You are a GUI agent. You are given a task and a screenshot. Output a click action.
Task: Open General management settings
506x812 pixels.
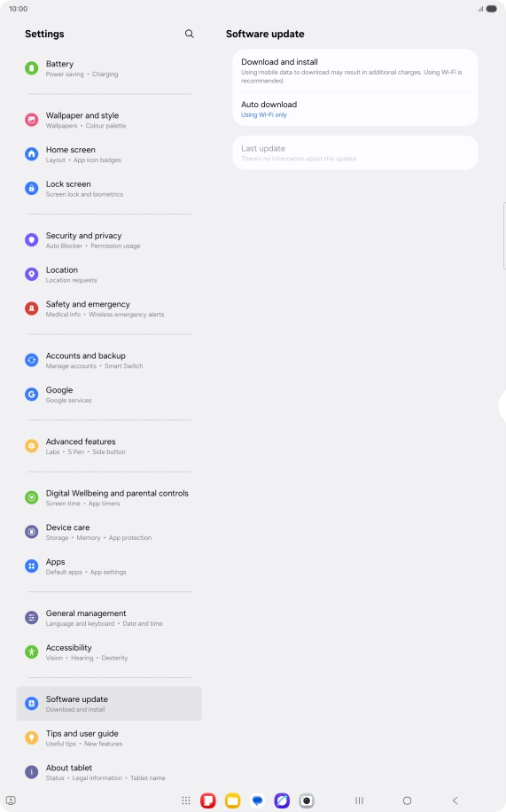[109, 619]
